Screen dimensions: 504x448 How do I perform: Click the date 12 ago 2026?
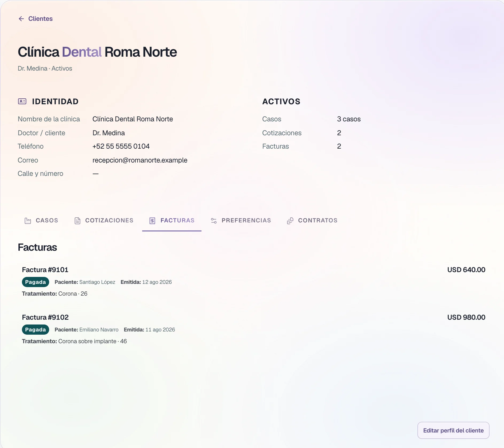tap(157, 282)
